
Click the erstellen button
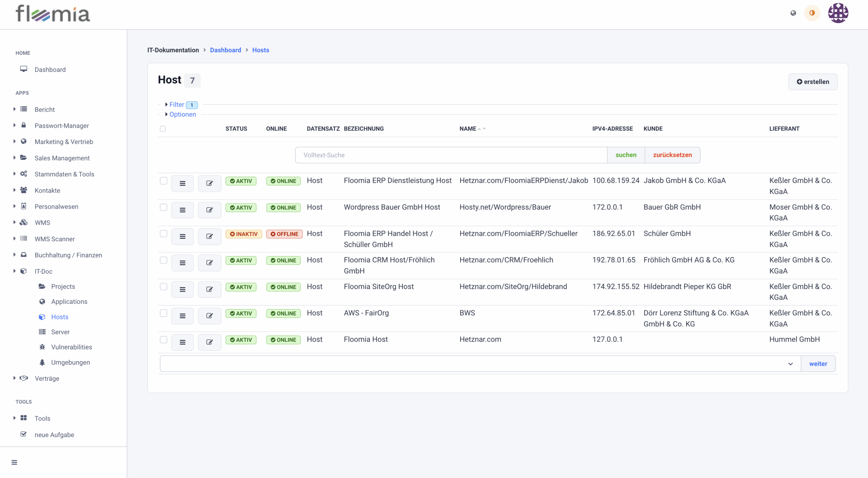[813, 82]
